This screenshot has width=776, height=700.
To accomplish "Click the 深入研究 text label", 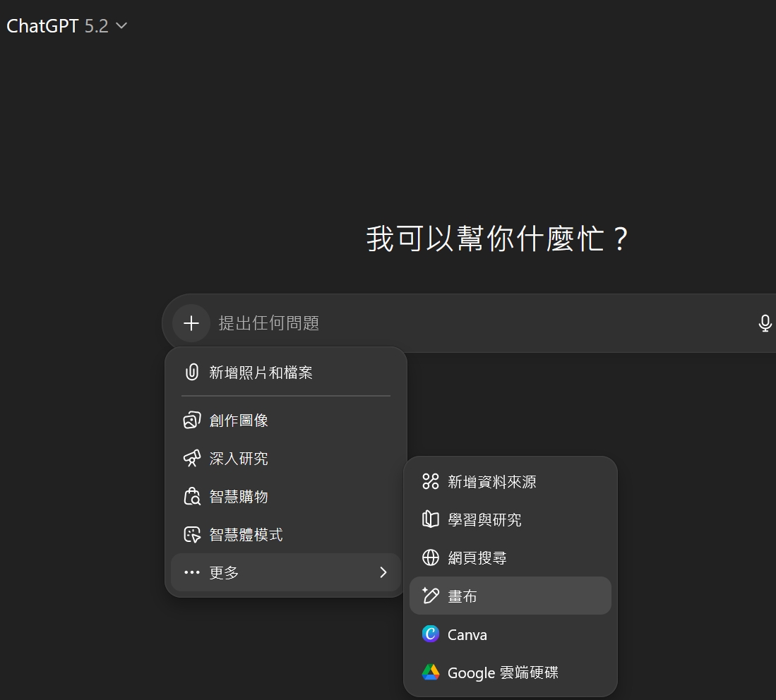I will click(239, 459).
